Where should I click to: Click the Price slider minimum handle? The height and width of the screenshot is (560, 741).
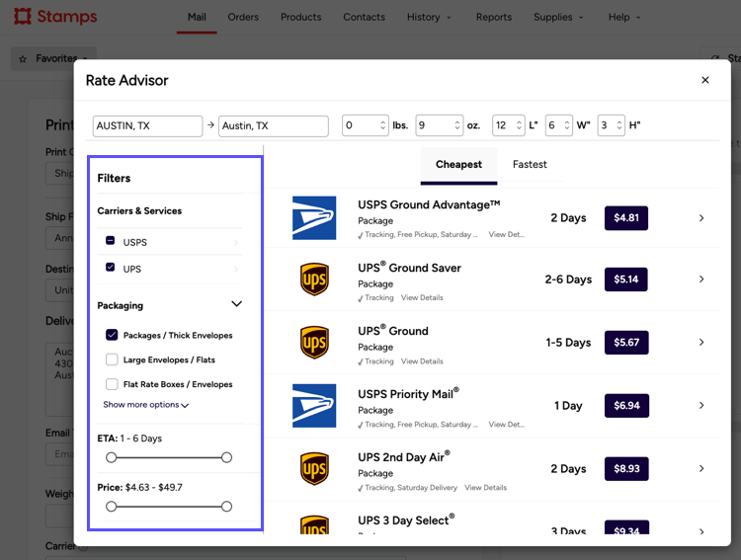(111, 507)
